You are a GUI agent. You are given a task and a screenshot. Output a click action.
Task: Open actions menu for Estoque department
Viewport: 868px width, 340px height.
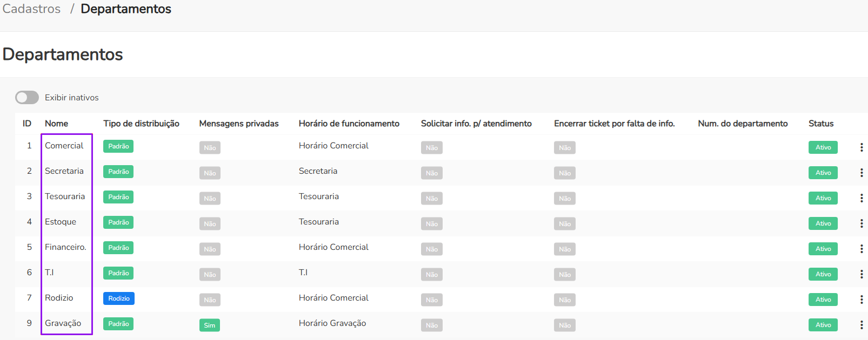(861, 223)
